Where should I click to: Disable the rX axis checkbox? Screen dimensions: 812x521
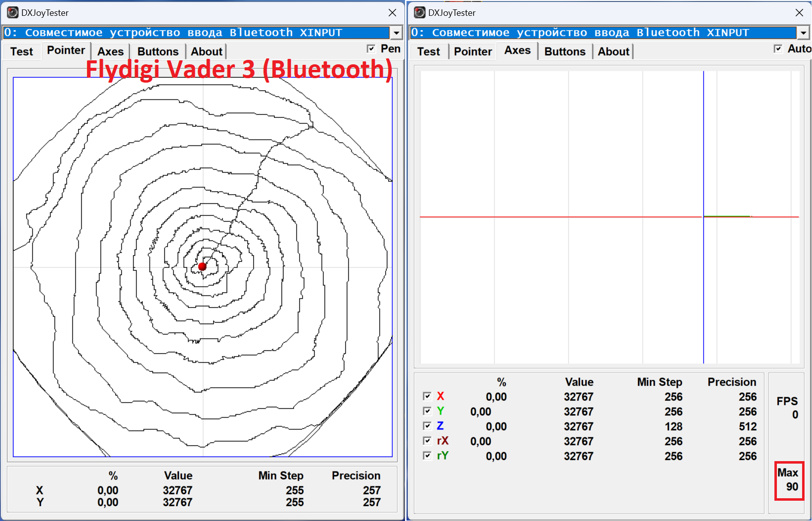(x=427, y=441)
